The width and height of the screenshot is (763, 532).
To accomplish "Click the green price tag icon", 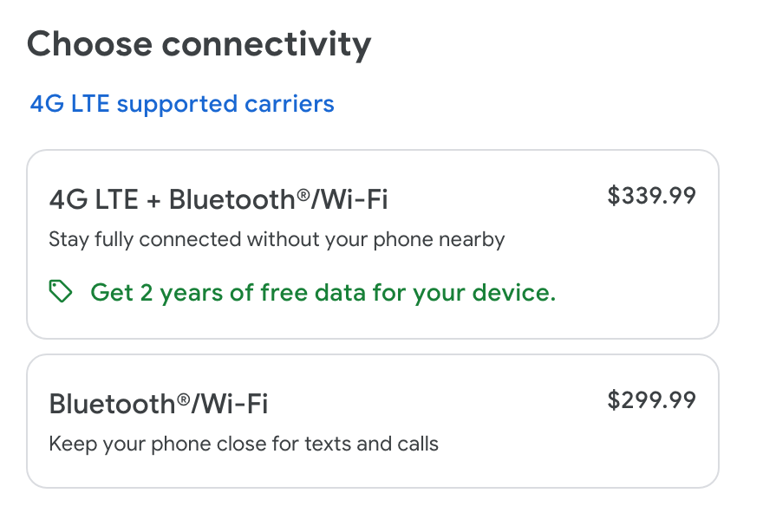I will tap(61, 293).
